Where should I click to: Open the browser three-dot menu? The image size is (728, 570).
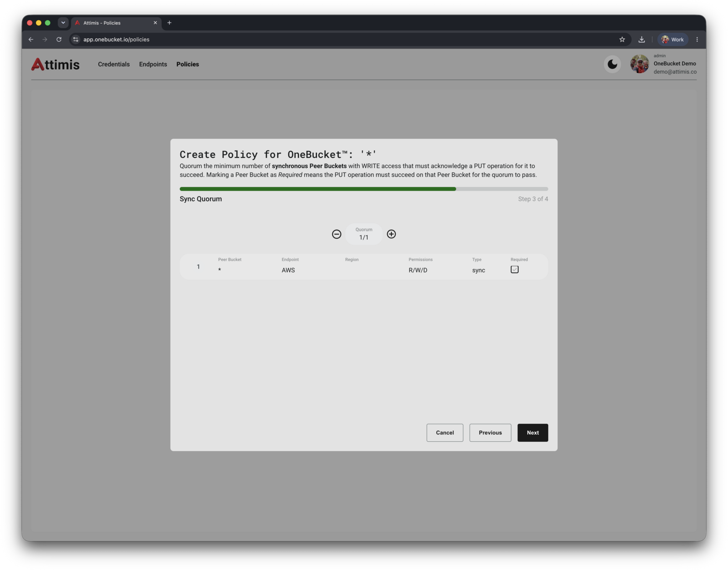(x=697, y=40)
